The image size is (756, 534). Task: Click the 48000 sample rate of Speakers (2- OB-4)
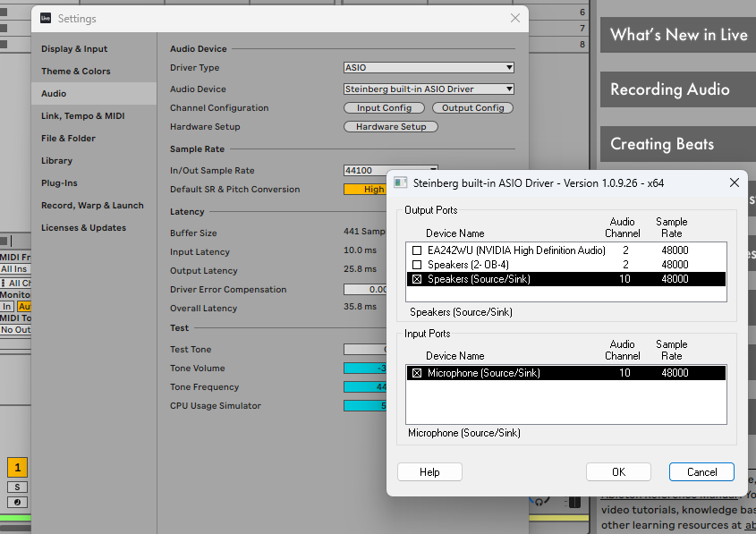click(x=675, y=265)
